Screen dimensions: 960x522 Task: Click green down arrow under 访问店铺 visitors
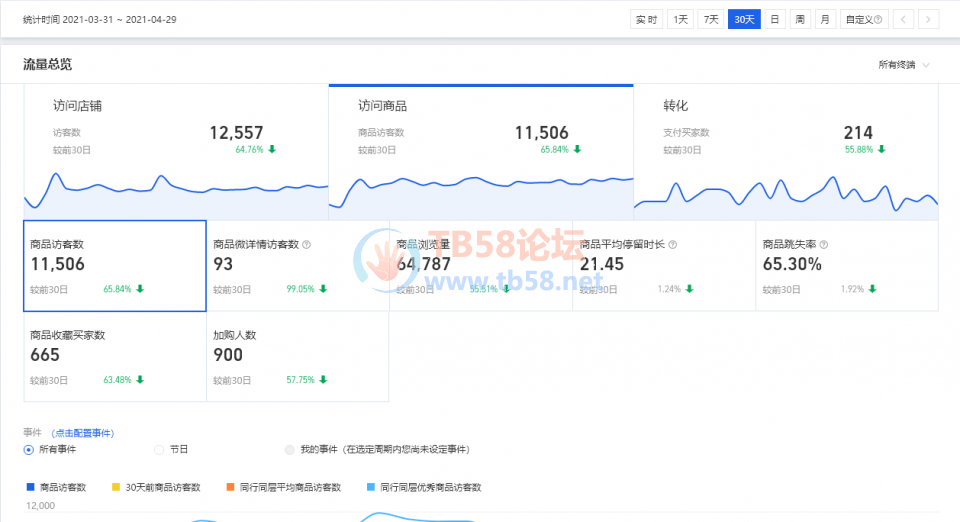[x=272, y=150]
